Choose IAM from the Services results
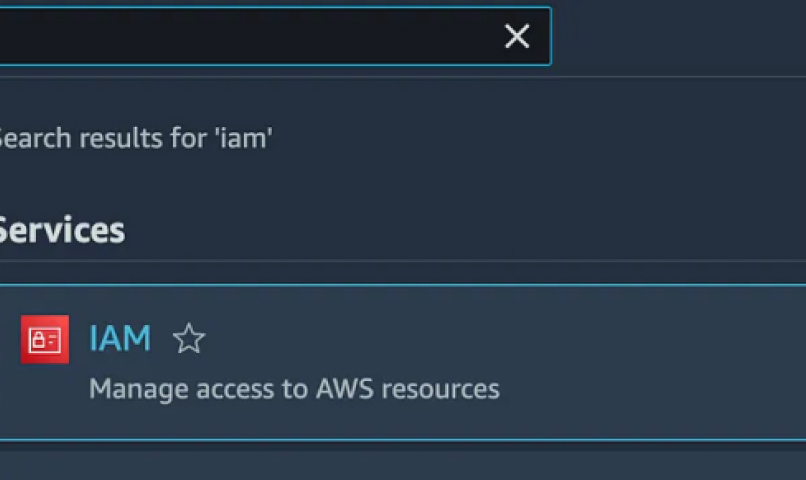This screenshot has width=806, height=480. pyautogui.click(x=120, y=338)
